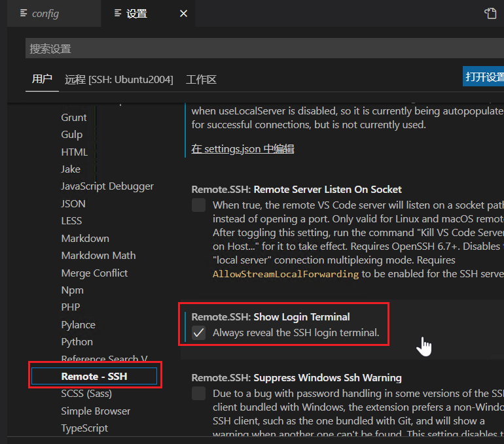Click 'Always reveal the SSH login terminal.' description
Screen dimensions: 504x444
coord(296,333)
